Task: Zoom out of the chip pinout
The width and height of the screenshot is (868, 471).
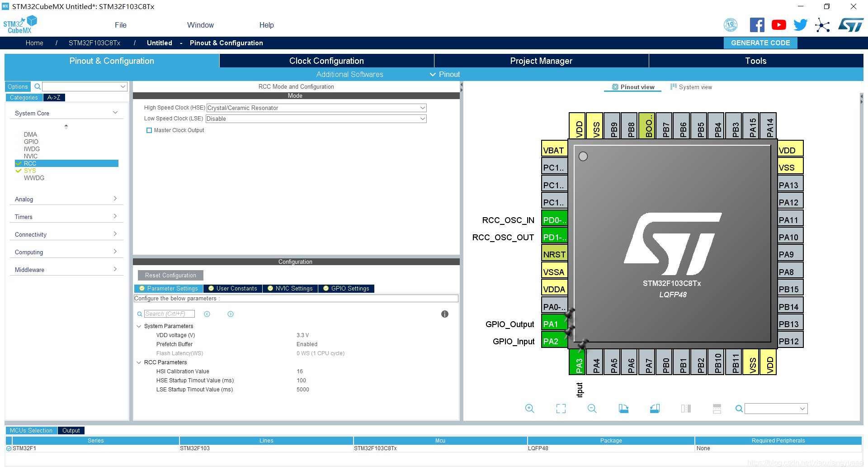Action: pyautogui.click(x=592, y=409)
